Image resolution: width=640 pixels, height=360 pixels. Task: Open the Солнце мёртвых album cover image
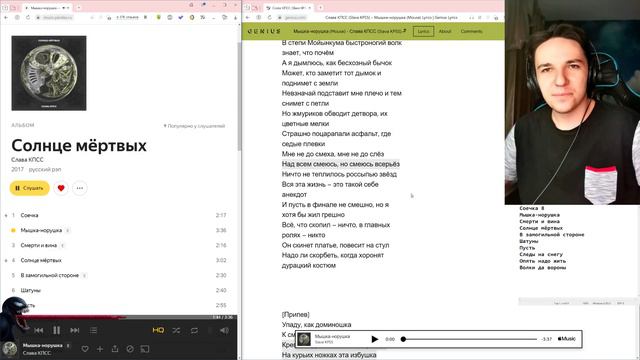(49, 73)
